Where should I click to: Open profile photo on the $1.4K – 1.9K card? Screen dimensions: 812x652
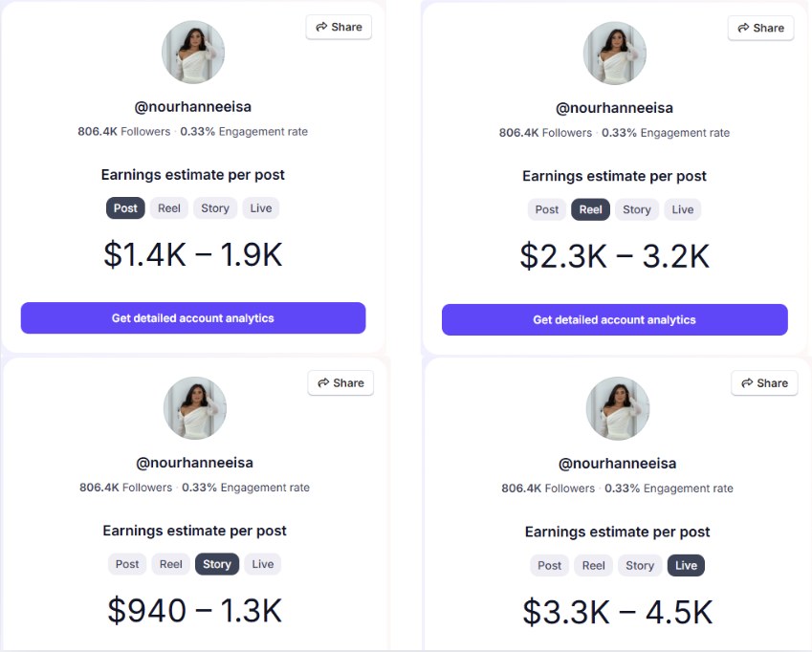(193, 53)
